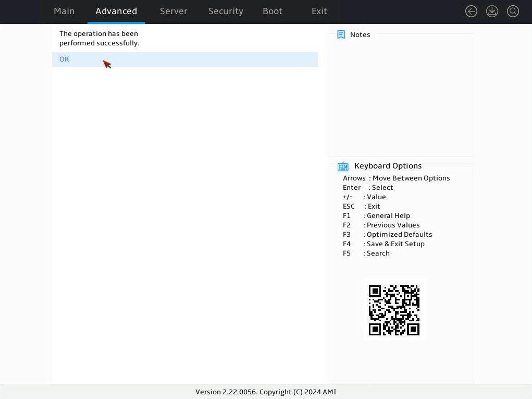Click the 'Keyboard Options' heading

(x=388, y=166)
